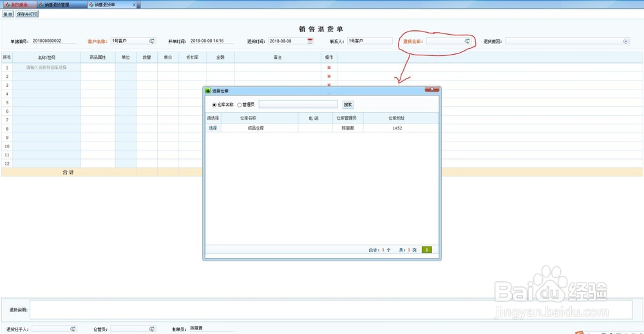
Task: Click the 折扣率 column header
Action: [192, 57]
